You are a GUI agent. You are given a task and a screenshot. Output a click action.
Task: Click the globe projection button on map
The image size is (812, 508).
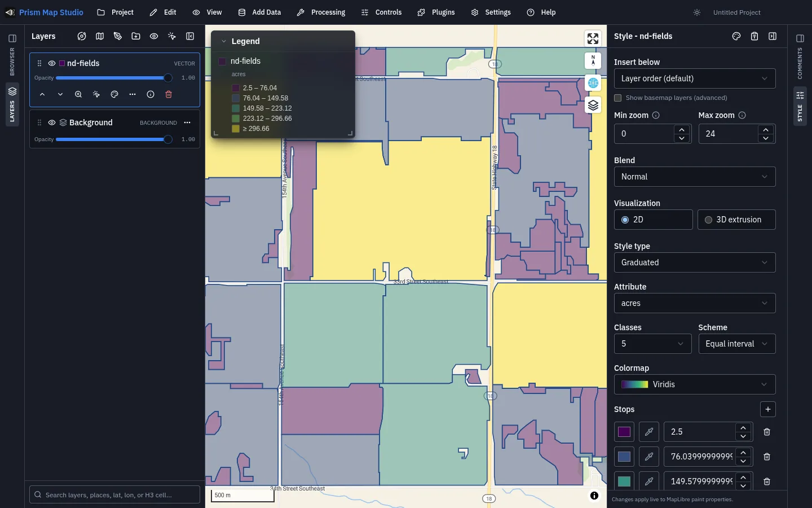coord(593,83)
